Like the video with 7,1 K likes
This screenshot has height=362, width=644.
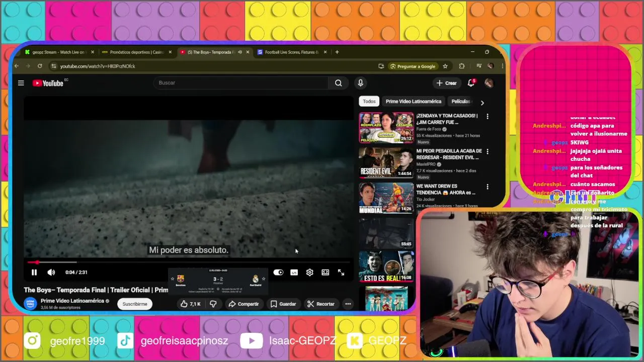[190, 304]
